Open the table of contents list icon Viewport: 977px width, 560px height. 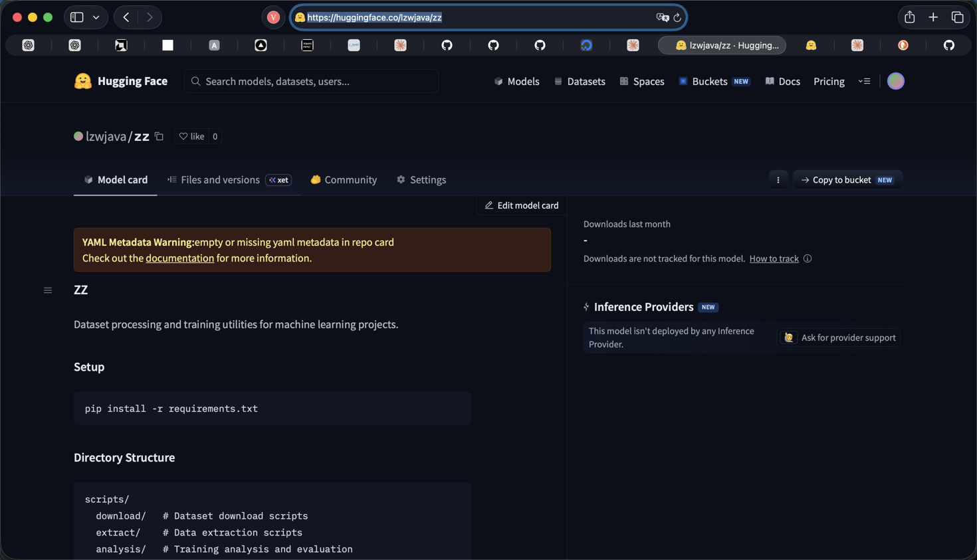pyautogui.click(x=48, y=290)
